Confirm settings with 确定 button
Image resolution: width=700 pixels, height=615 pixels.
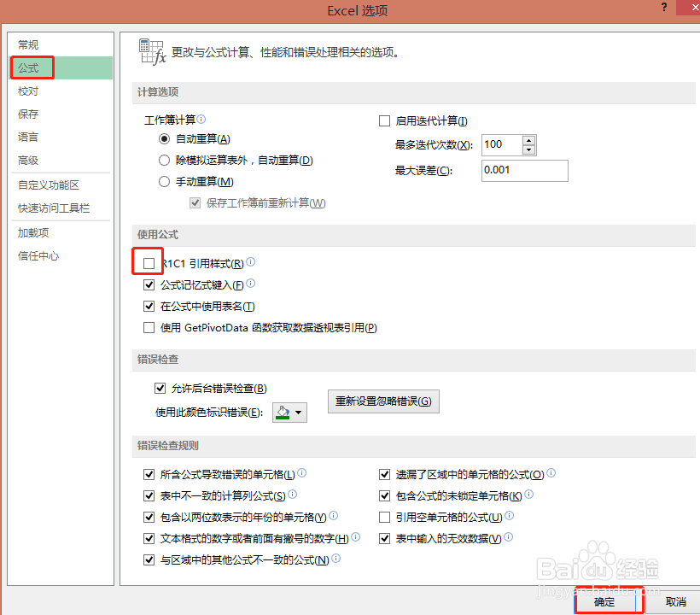pyautogui.click(x=605, y=602)
